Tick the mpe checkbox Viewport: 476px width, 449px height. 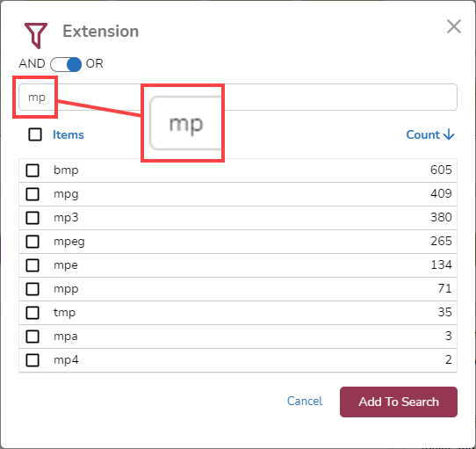click(32, 265)
